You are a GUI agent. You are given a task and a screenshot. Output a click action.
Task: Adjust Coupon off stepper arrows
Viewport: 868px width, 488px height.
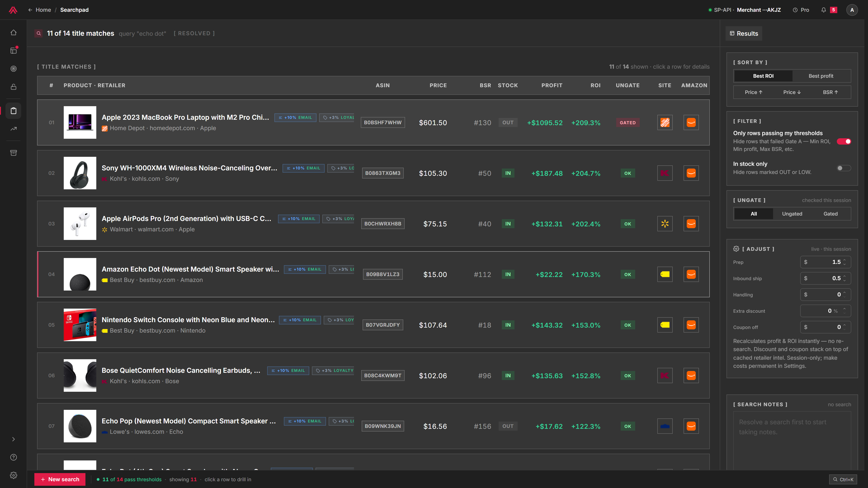(844, 327)
